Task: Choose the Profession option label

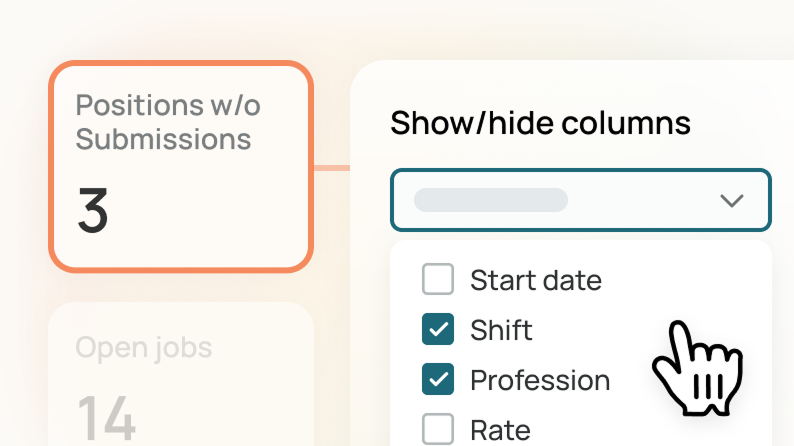Action: click(540, 380)
